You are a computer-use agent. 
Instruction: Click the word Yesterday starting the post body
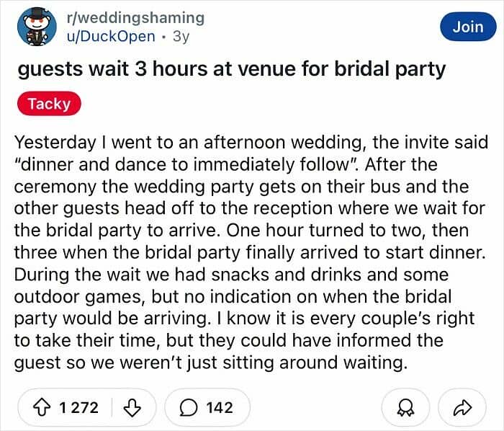coord(55,142)
